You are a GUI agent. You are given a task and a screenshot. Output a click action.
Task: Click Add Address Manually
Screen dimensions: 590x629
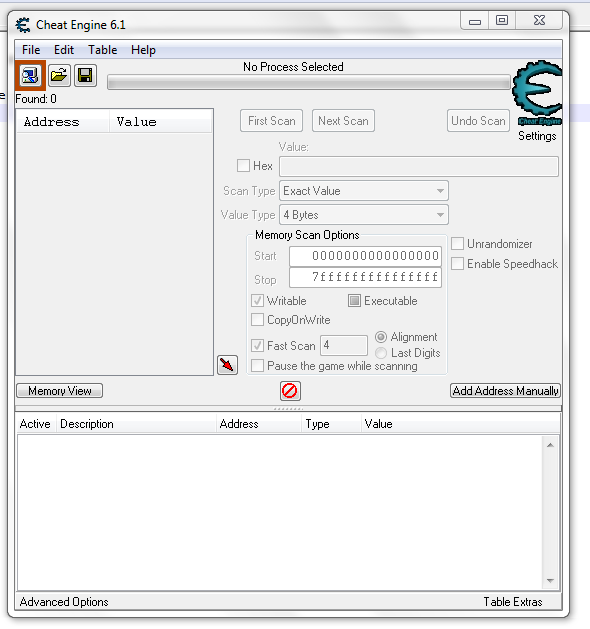[x=505, y=391]
